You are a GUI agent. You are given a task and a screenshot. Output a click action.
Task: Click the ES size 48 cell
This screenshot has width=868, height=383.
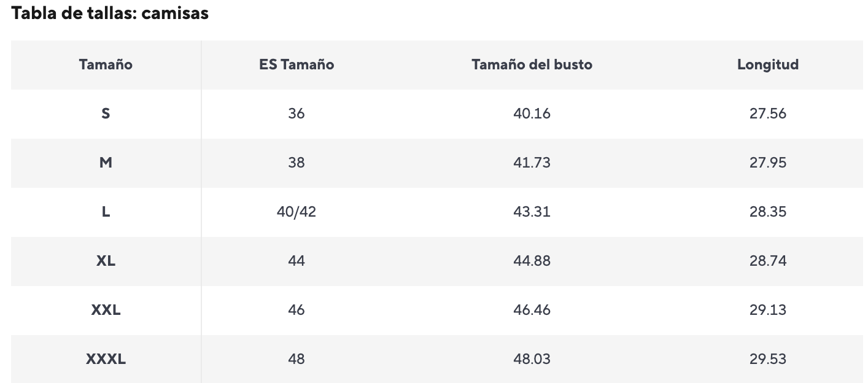point(296,359)
